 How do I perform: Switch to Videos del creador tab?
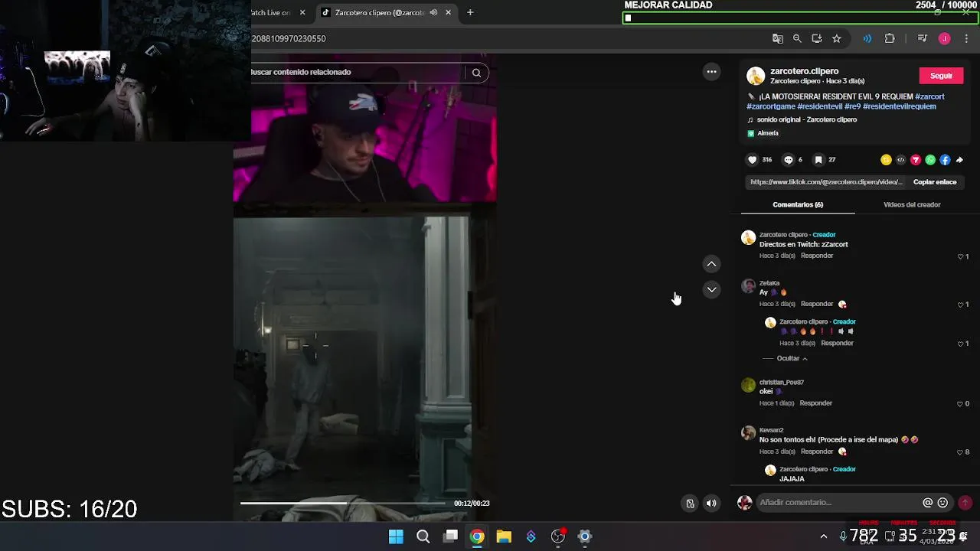[912, 205]
